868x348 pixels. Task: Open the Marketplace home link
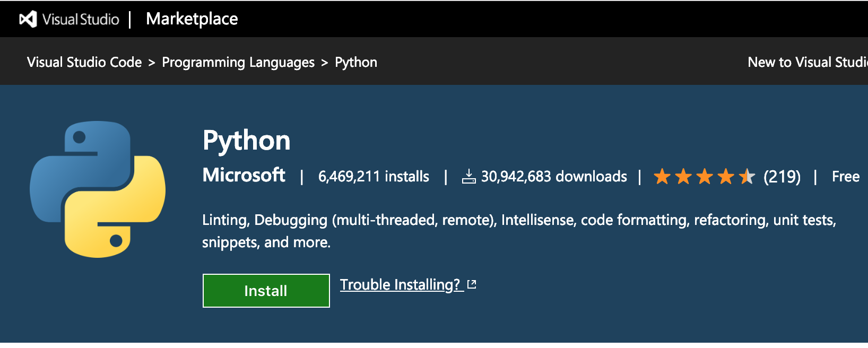[192, 19]
